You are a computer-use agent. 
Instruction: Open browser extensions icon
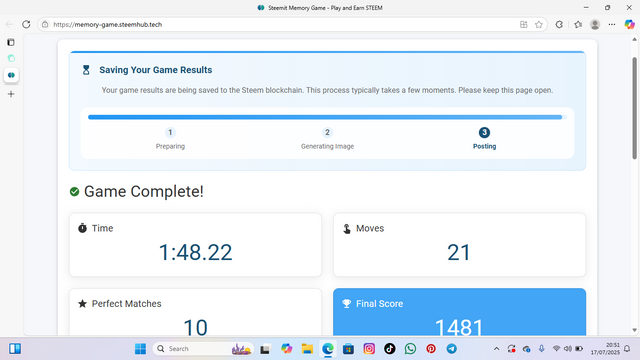(x=559, y=24)
